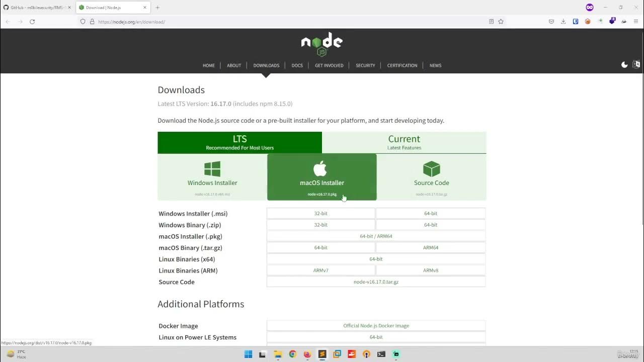Open CERTIFICATION in site navigation
The height and width of the screenshot is (362, 644).
(x=402, y=65)
